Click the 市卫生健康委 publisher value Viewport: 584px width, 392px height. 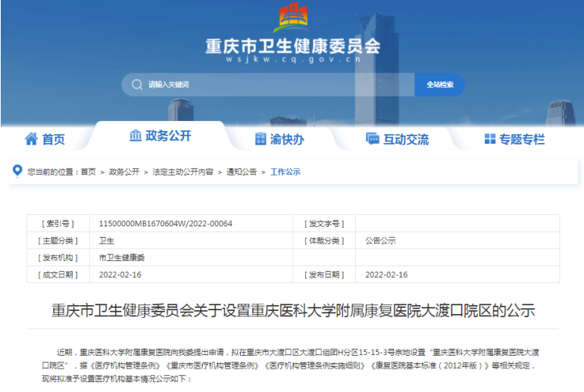[x=122, y=257]
